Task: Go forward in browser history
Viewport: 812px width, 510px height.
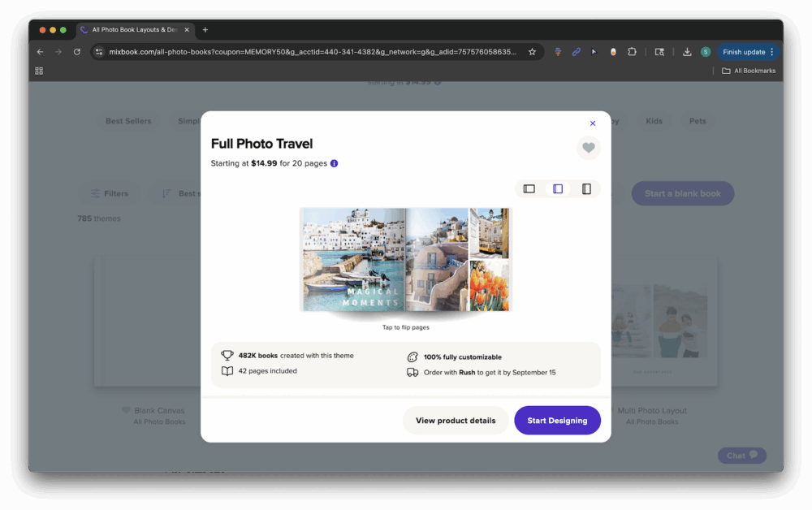Action: (x=58, y=52)
